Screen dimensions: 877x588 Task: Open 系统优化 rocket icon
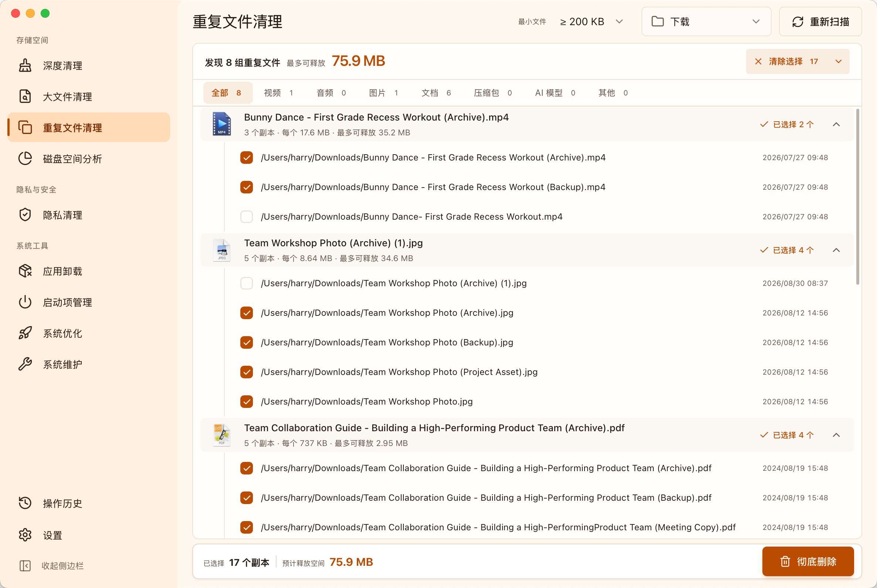coord(25,333)
